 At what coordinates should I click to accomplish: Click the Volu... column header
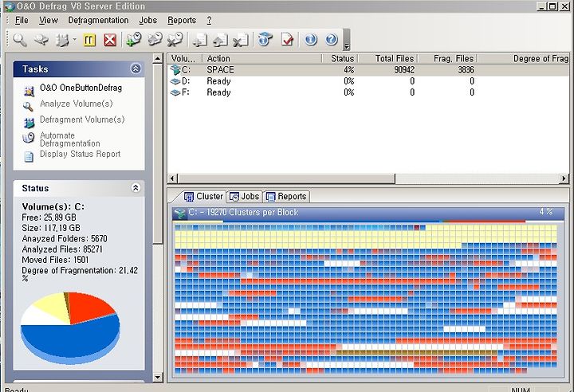click(185, 59)
